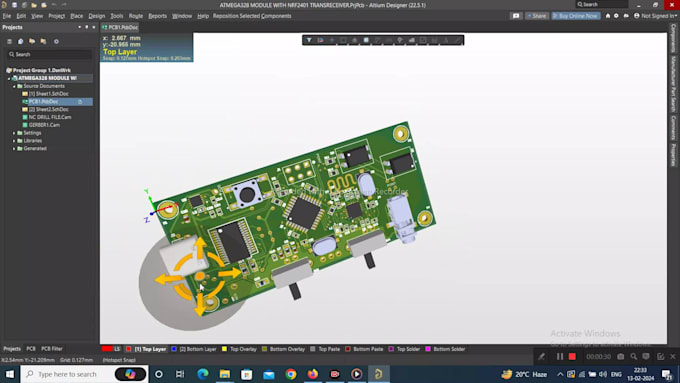Click the chart icon in active bar
The image size is (680, 383).
(411, 40)
